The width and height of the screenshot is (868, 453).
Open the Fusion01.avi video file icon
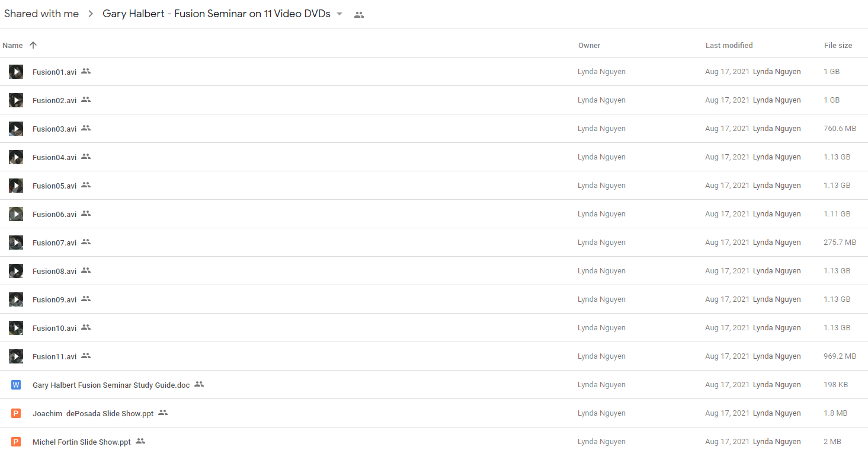coord(16,72)
